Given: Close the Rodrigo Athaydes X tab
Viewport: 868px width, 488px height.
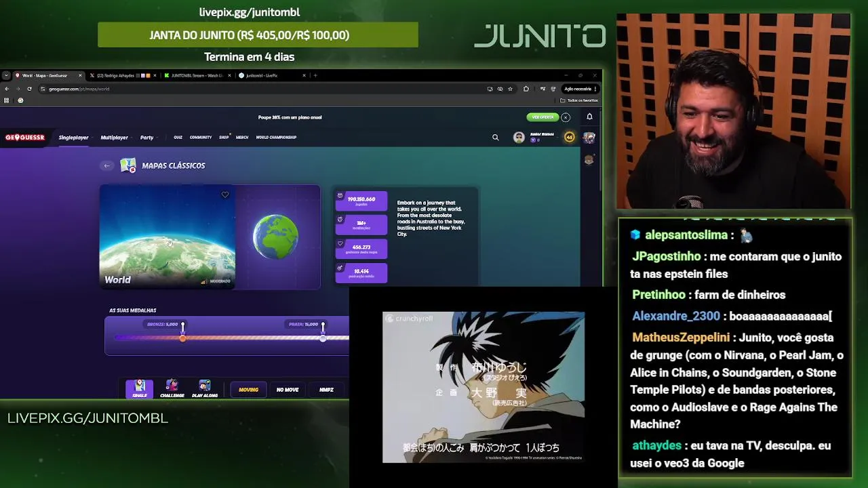Looking at the screenshot, I should coord(155,75).
